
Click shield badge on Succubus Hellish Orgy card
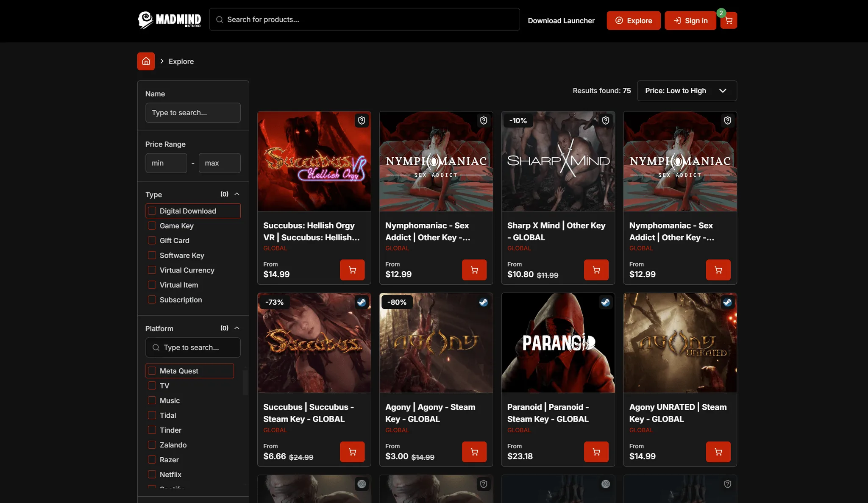click(362, 120)
